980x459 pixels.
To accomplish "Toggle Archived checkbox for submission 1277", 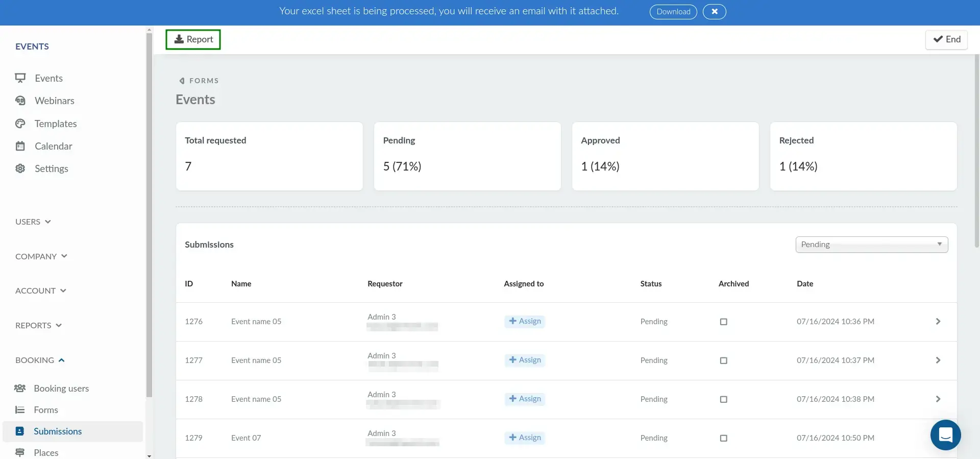I will coord(723,360).
